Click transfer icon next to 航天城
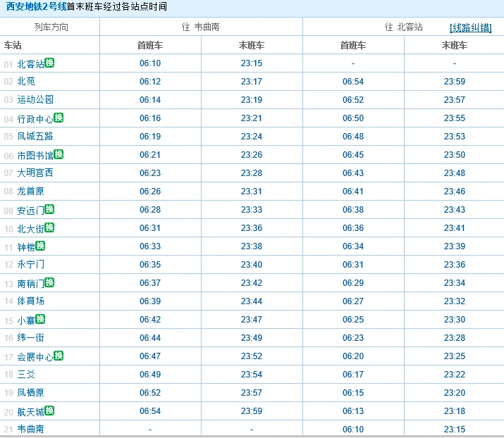The width and height of the screenshot is (504, 438). click(x=49, y=411)
